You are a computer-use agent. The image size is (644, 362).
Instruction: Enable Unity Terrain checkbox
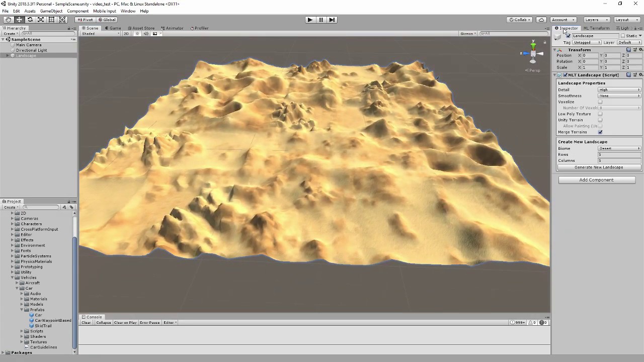point(600,120)
